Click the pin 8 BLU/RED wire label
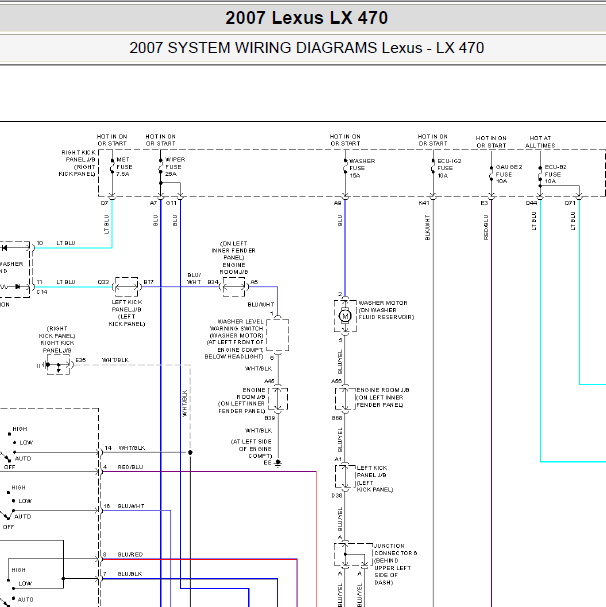Viewport: 606px width, 607px height. [x=130, y=554]
